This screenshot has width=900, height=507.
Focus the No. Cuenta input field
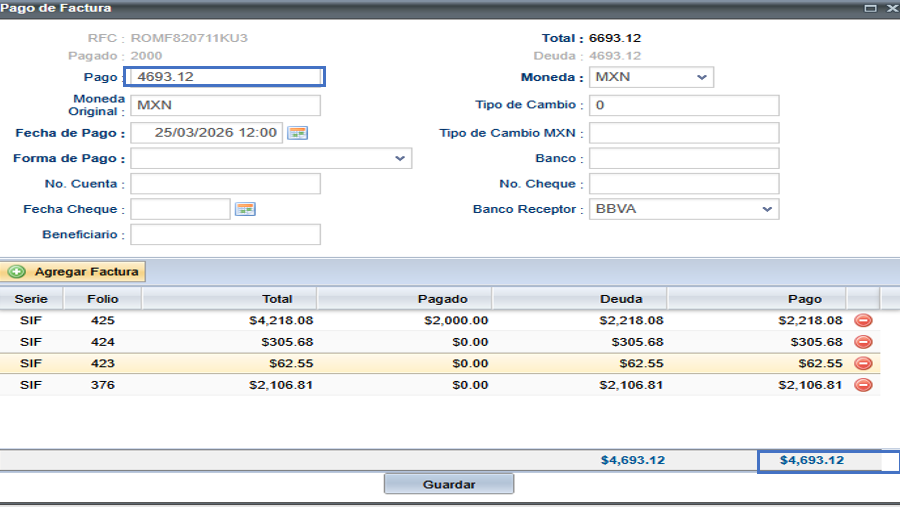tap(225, 184)
